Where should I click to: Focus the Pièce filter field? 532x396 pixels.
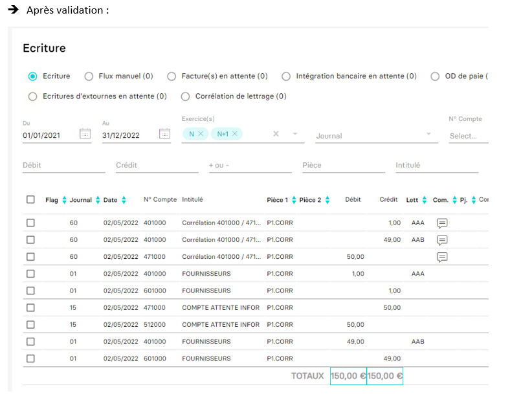tap(344, 165)
